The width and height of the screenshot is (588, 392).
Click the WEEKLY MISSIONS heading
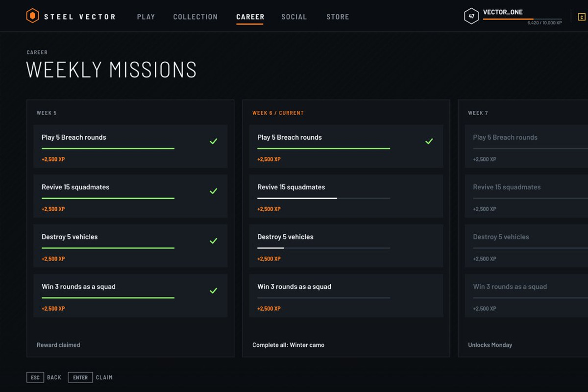click(111, 70)
